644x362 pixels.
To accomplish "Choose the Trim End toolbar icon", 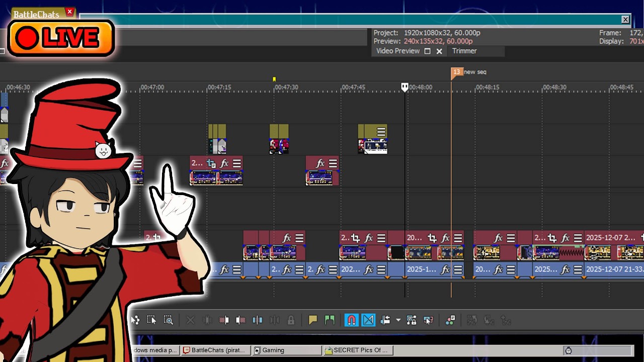I will click(240, 320).
